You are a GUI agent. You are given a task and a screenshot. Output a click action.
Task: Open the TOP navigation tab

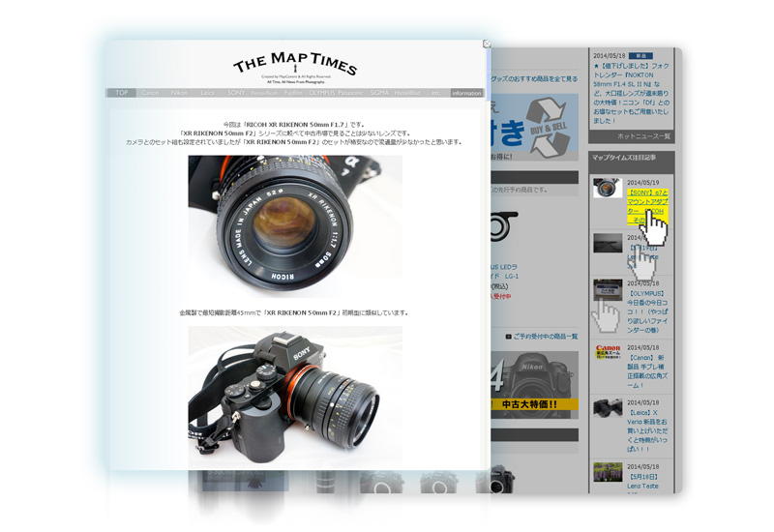[122, 93]
